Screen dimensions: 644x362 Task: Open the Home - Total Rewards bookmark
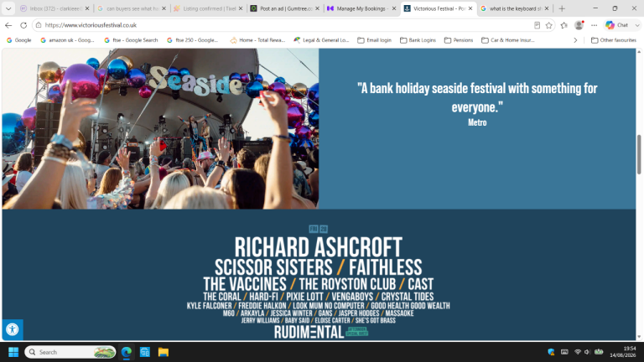click(257, 40)
